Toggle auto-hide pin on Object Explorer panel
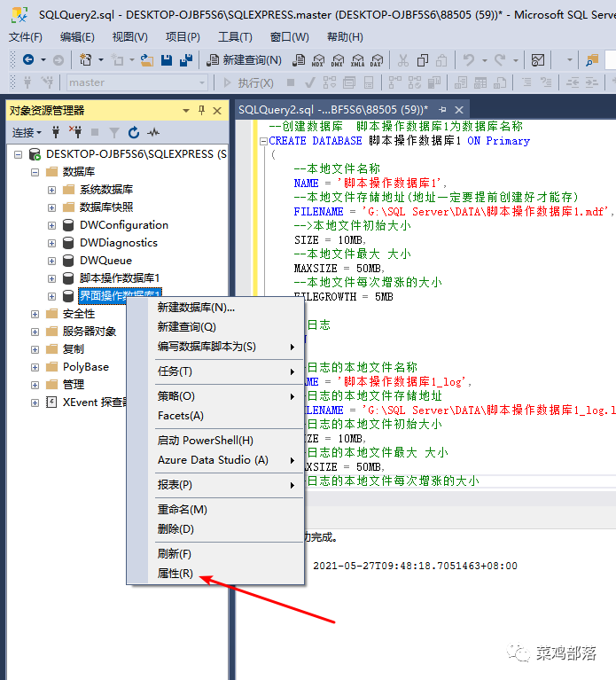Viewport: 616px width, 680px height. pyautogui.click(x=201, y=110)
